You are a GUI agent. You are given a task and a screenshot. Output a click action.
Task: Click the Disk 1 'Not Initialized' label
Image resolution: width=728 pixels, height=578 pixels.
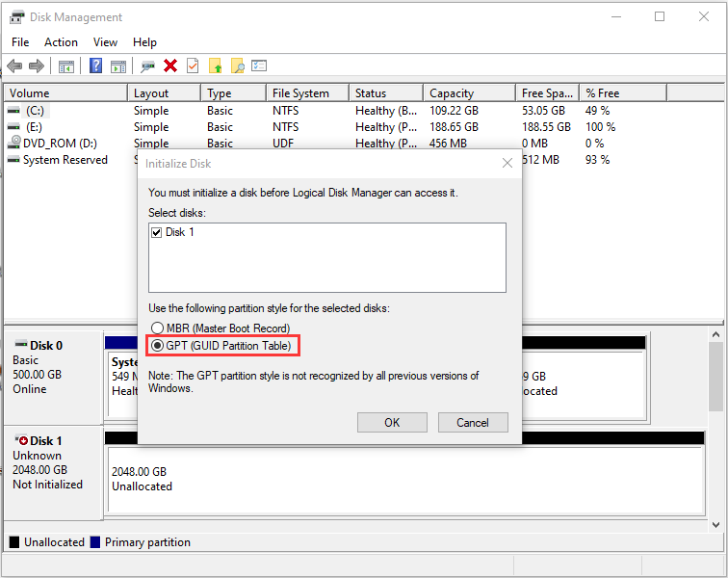click(x=47, y=485)
